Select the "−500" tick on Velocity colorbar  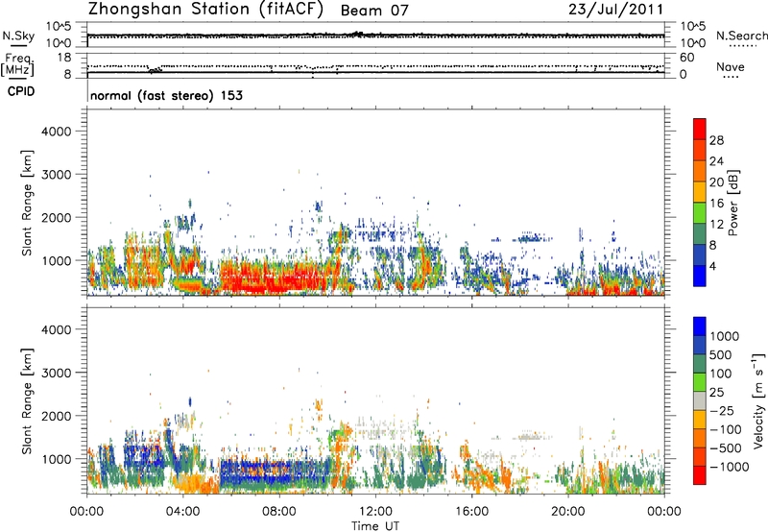point(726,448)
